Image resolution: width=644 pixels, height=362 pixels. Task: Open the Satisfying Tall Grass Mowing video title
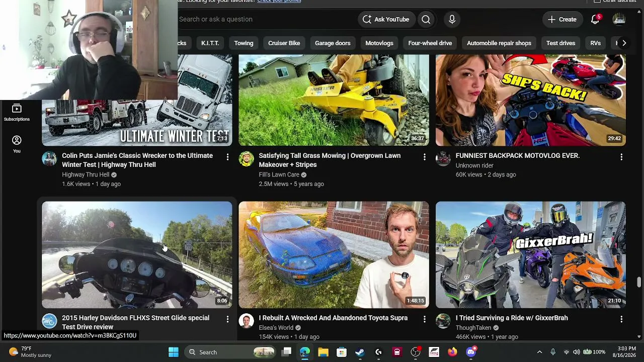tap(330, 160)
